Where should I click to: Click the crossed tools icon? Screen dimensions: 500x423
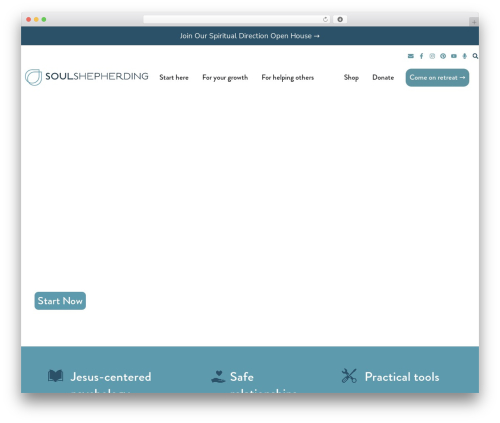point(349,376)
